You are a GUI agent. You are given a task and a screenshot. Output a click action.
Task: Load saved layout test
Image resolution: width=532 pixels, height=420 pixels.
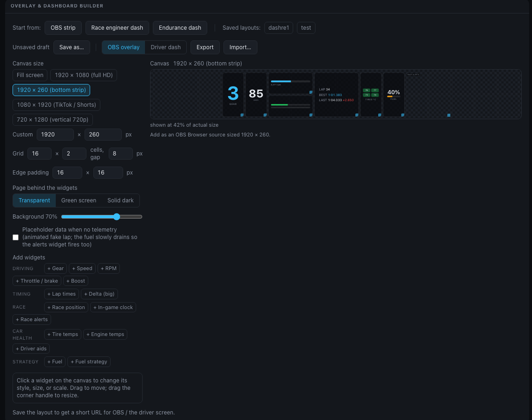[x=306, y=28]
